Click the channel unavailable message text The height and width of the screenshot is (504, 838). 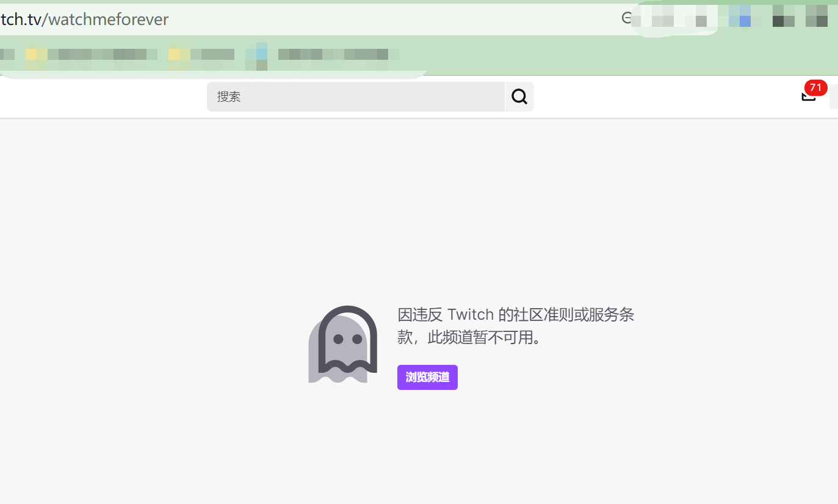pyautogui.click(x=516, y=326)
